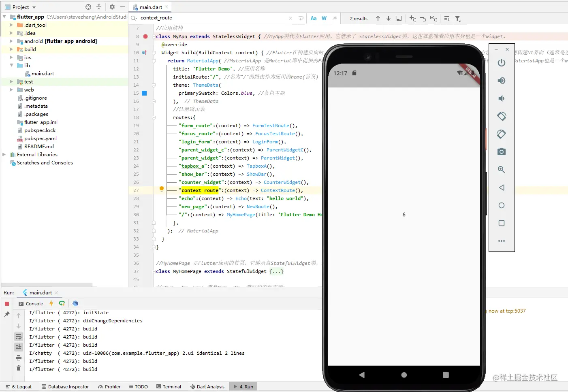Image resolution: width=568 pixels, height=392 pixels.
Task: Open Project panel settings gear
Action: (x=112, y=7)
